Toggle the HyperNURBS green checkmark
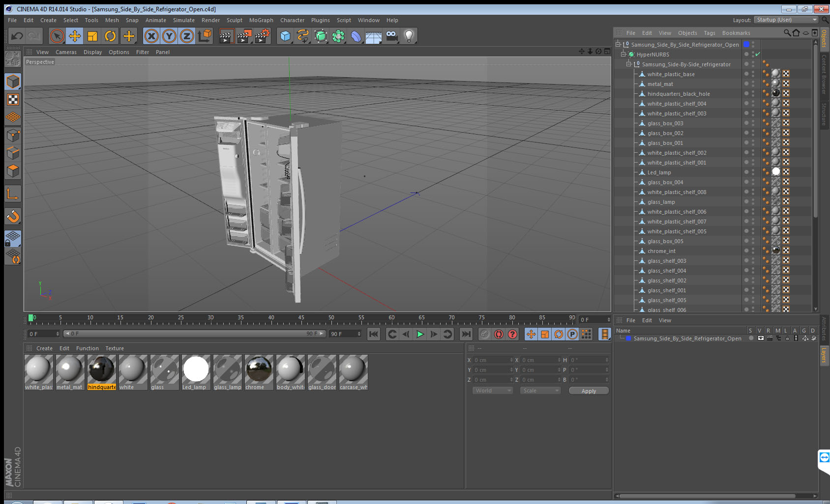Image resolution: width=830 pixels, height=504 pixels. (x=758, y=54)
